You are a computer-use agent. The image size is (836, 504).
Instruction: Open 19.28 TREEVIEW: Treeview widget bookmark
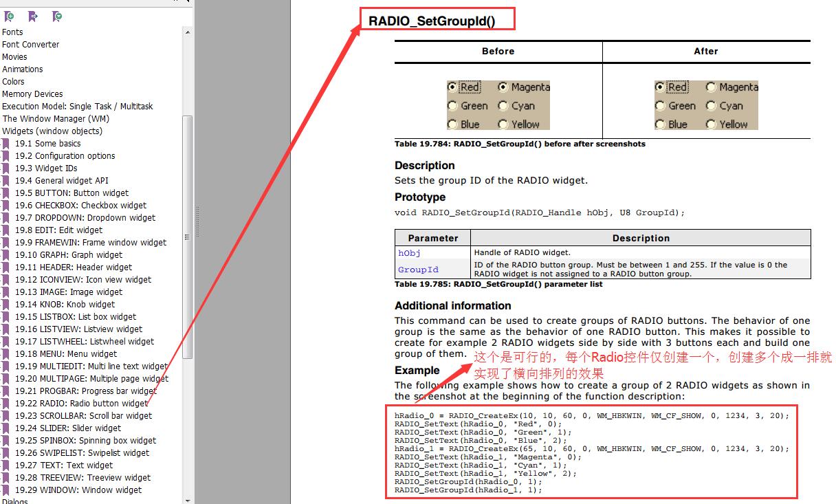click(83, 478)
